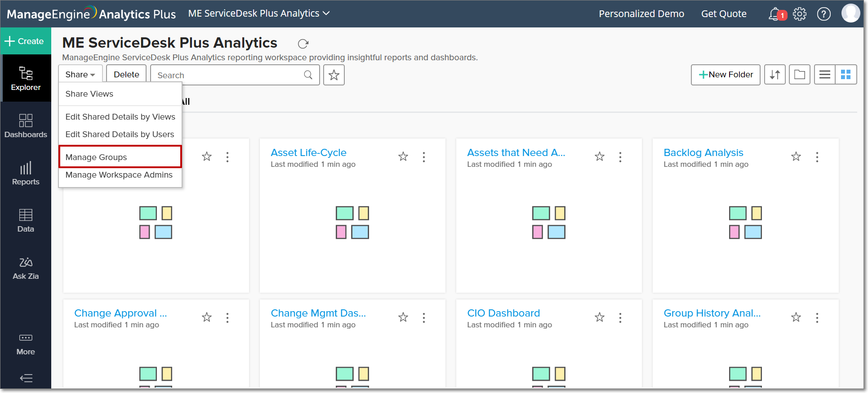Click the refresh icon beside workspace title

coord(303,44)
